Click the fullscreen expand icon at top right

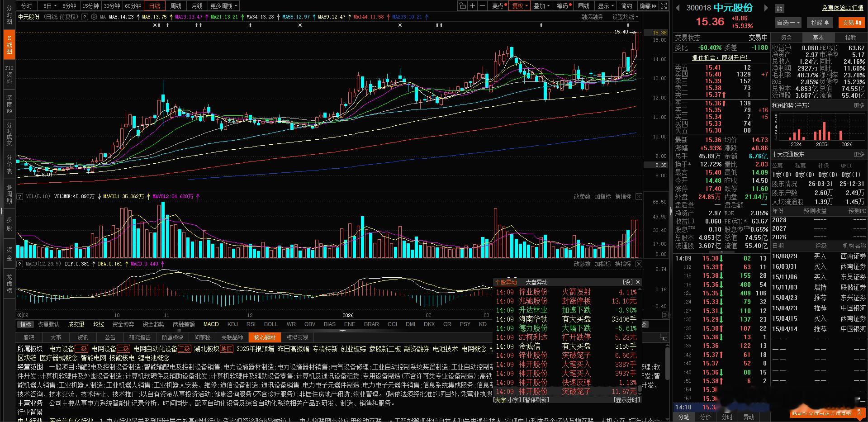click(663, 6)
